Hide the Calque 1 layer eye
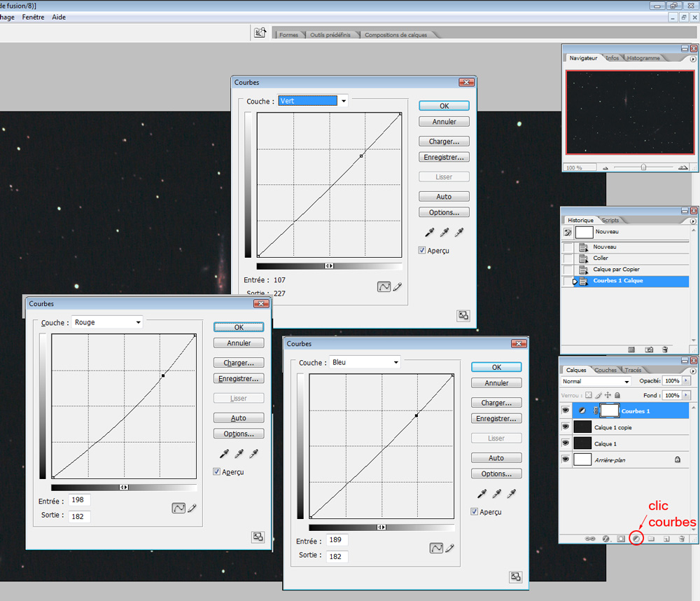700x601 pixels. [x=566, y=443]
